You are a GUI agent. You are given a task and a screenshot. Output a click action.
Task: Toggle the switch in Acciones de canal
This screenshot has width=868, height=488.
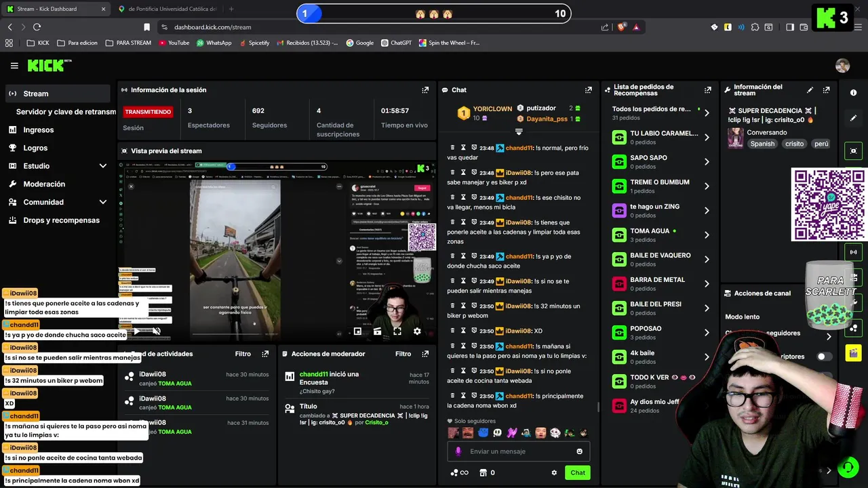tap(824, 357)
